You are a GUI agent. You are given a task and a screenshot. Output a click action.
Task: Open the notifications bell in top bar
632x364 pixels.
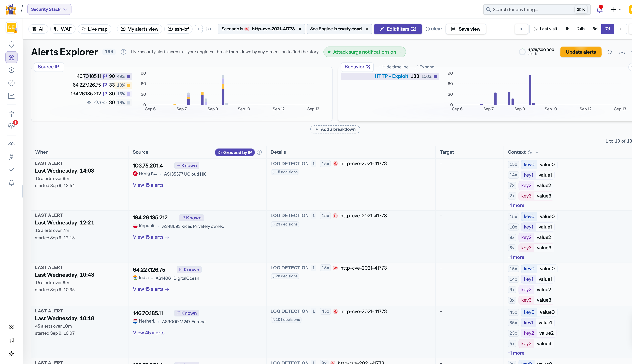coord(599,9)
